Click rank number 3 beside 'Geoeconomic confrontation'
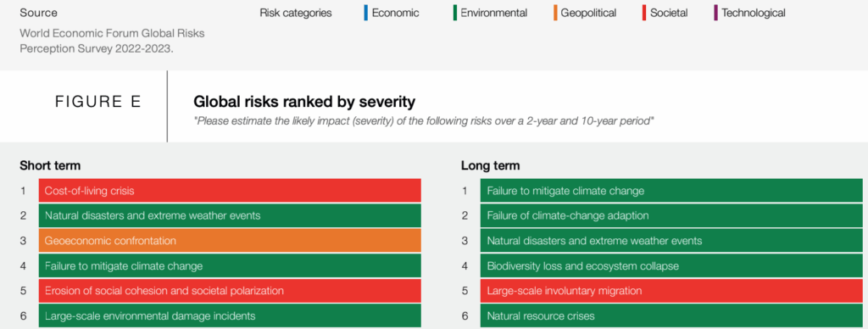Image resolution: width=868 pixels, height=329 pixels. click(23, 241)
